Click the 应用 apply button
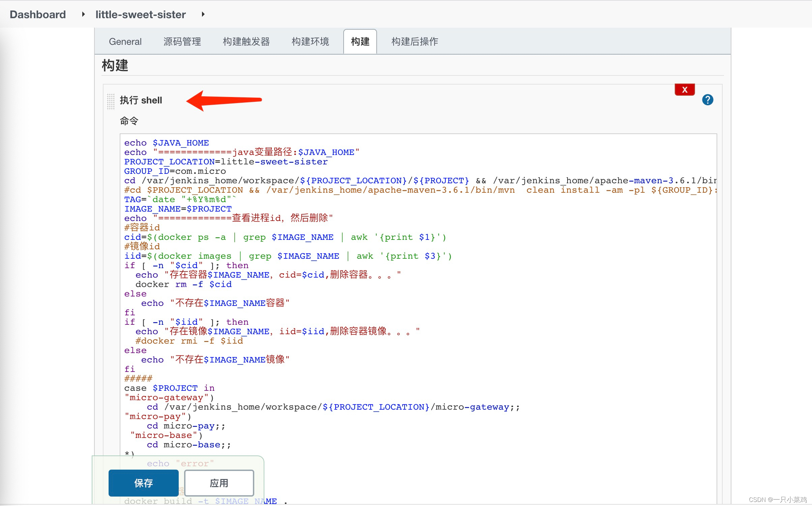 219,483
